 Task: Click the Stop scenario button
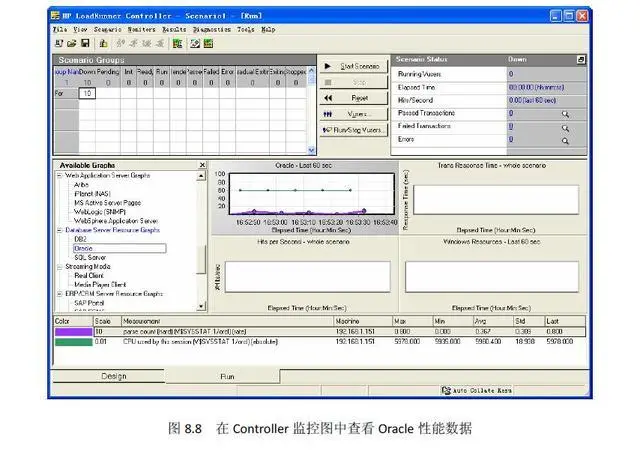coord(353,82)
